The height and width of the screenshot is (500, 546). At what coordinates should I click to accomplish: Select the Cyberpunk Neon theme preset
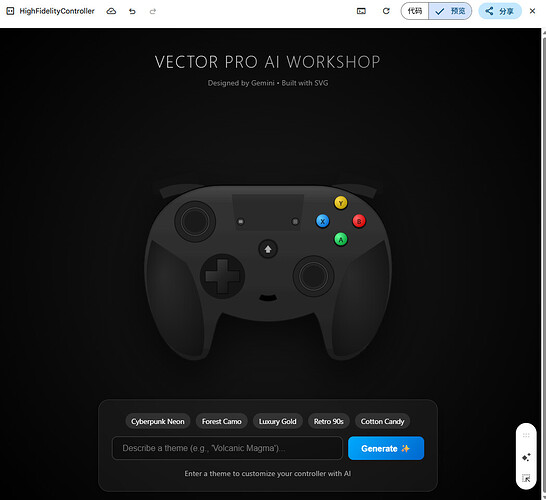[158, 421]
